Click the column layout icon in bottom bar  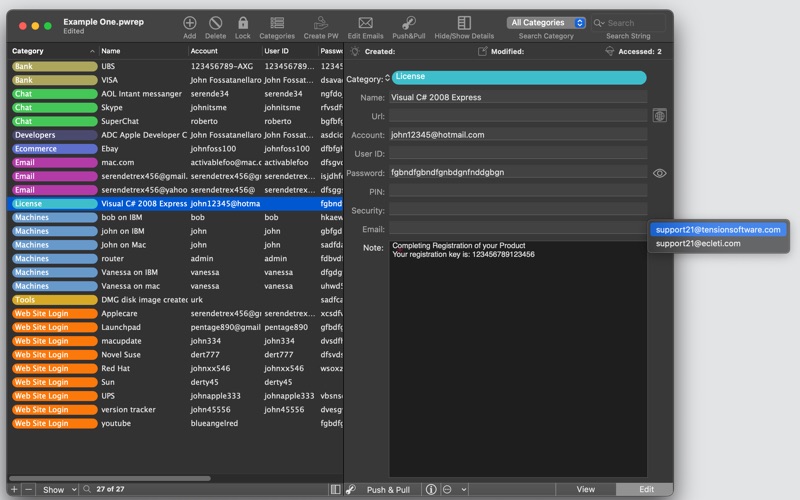point(335,489)
